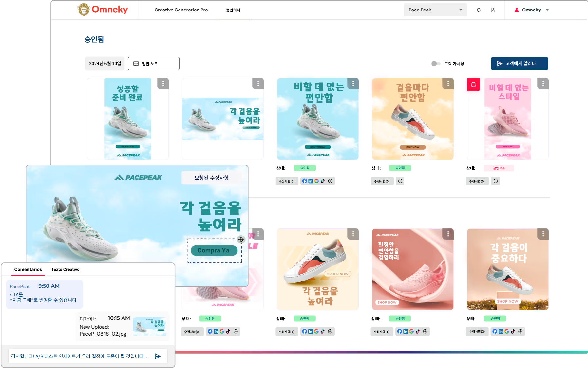Open three-dot menu on 비할 데 없는 스타일 card
Viewport: 588px width, 368px height.
pos(543,84)
